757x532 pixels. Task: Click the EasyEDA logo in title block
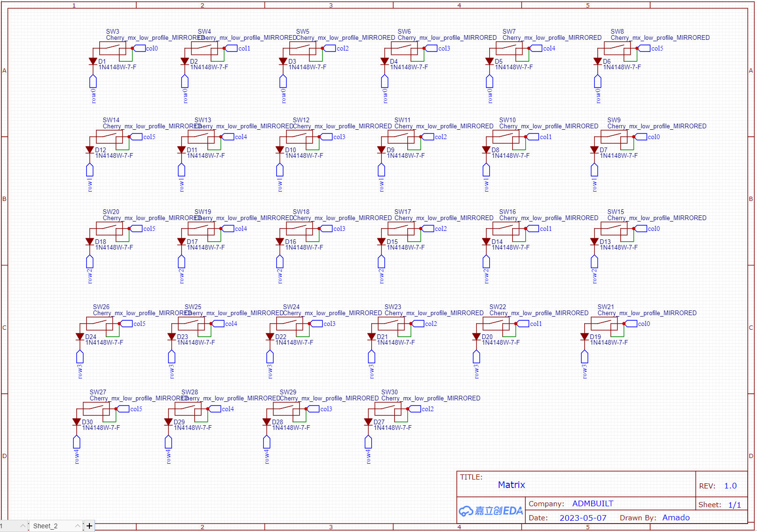[491, 510]
